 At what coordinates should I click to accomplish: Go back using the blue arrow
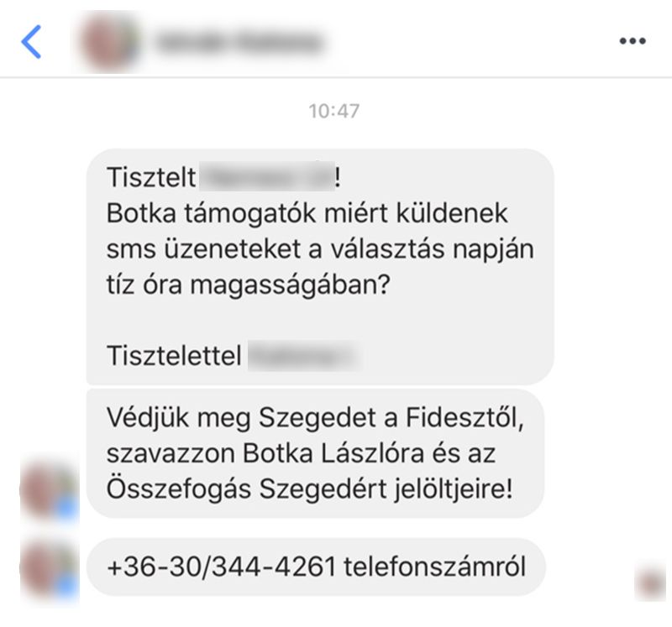click(x=31, y=41)
